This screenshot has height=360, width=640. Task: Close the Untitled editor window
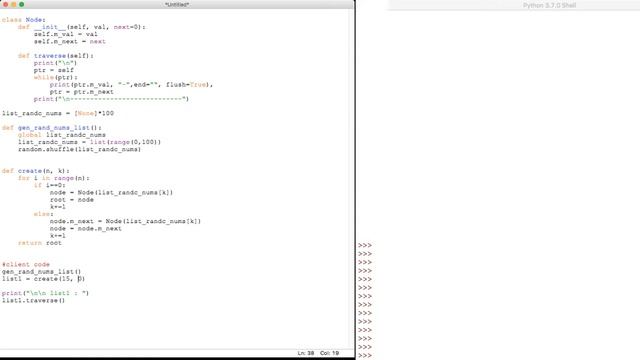5,4
